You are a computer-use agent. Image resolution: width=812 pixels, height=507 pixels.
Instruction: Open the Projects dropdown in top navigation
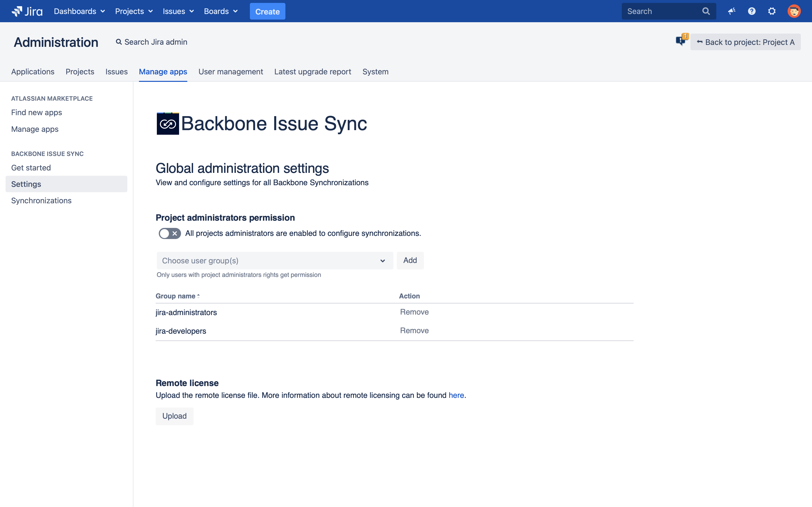(134, 11)
